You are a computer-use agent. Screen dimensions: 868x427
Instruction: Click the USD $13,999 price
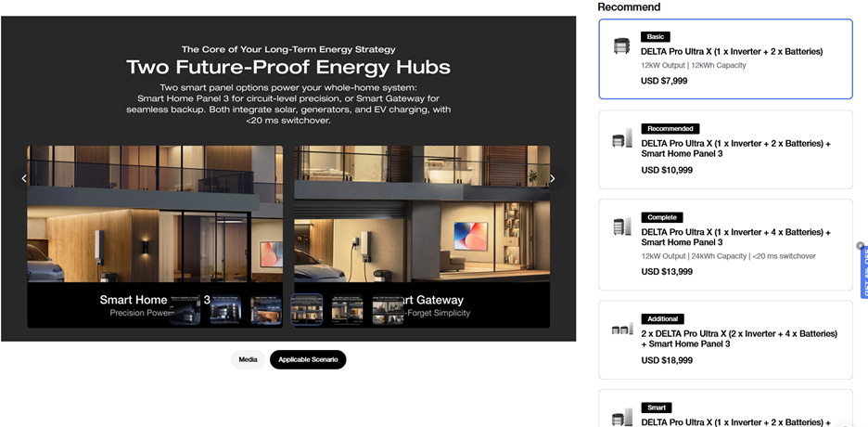[667, 271]
